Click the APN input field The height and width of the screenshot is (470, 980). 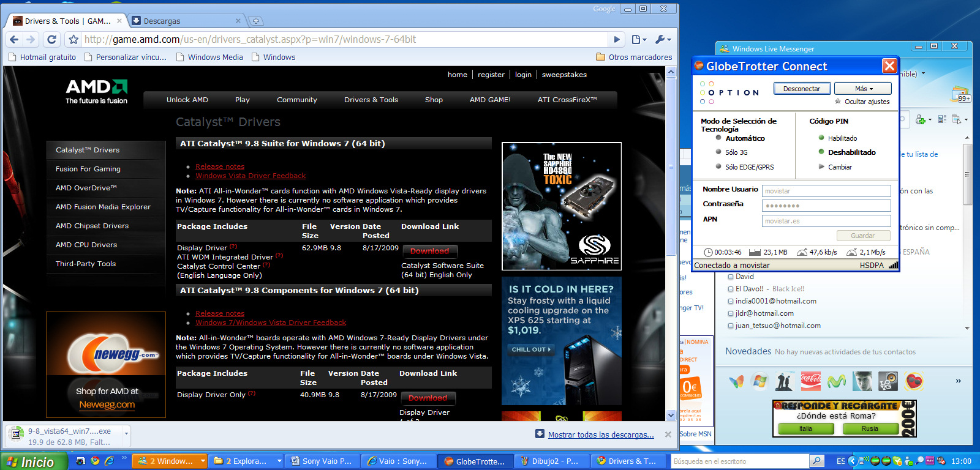coord(826,221)
